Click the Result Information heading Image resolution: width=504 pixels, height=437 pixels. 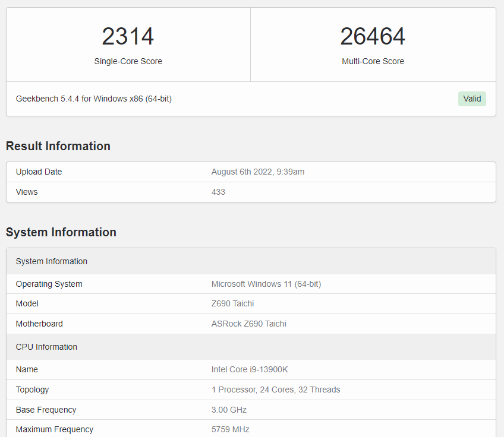pyautogui.click(x=58, y=146)
